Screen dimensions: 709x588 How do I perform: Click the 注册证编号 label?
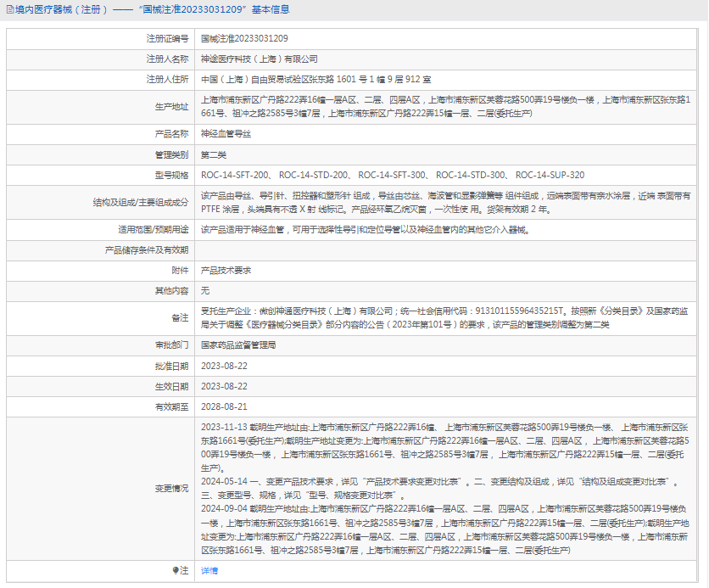(167, 39)
